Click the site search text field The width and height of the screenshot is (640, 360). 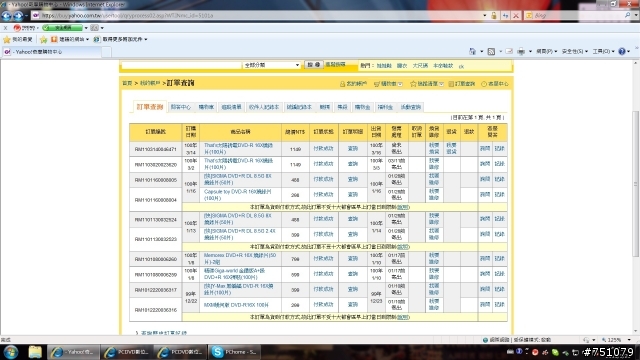(182, 65)
